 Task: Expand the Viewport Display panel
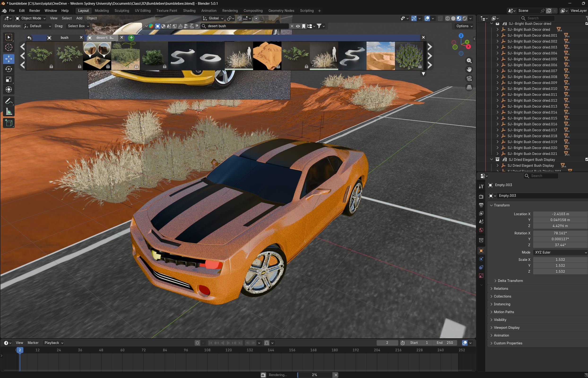tap(506, 327)
